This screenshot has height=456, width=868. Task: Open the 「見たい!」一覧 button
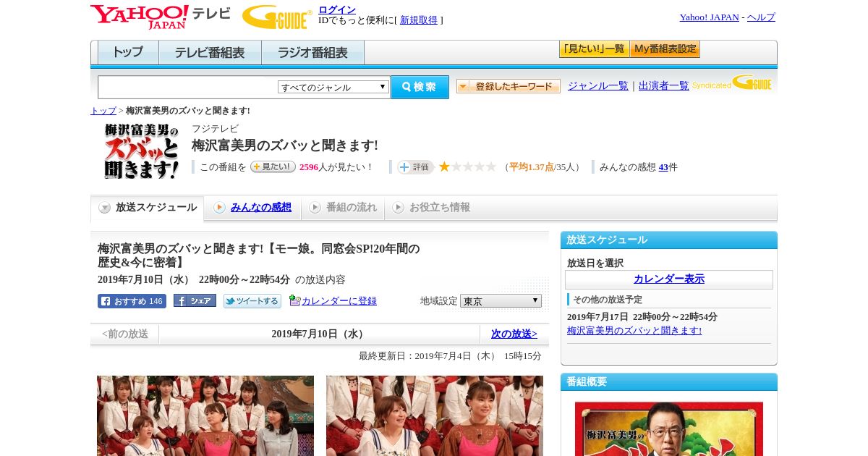(x=594, y=49)
